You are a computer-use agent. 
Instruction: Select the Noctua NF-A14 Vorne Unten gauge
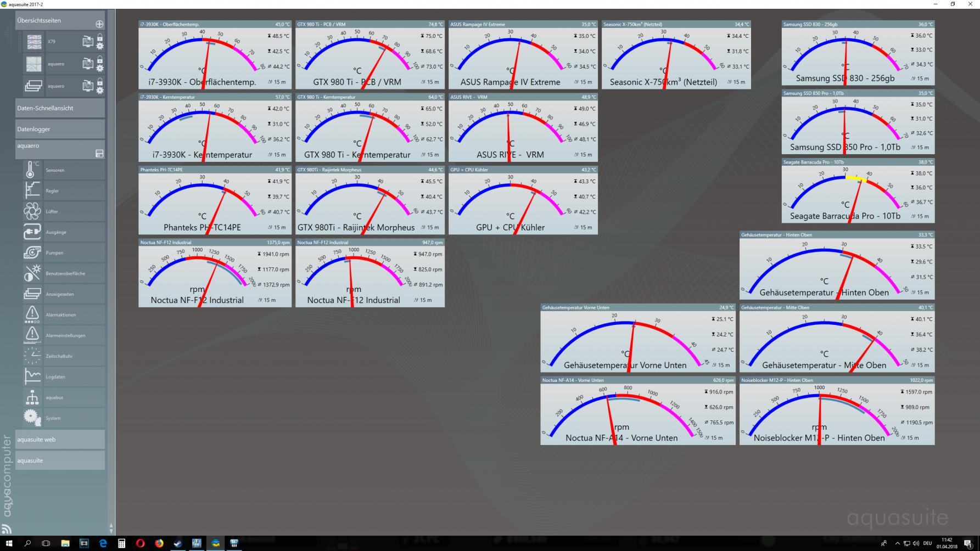637,411
